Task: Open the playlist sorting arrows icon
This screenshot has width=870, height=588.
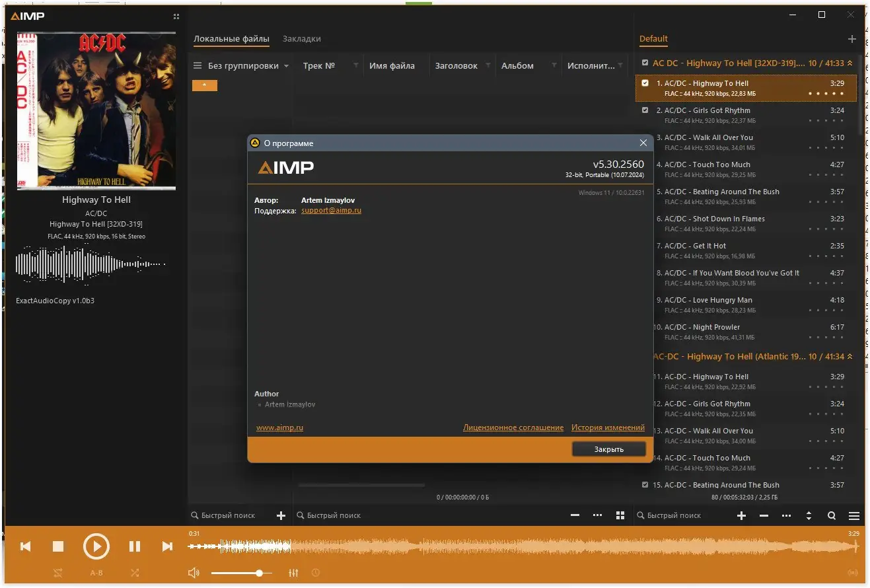Action: tap(809, 515)
